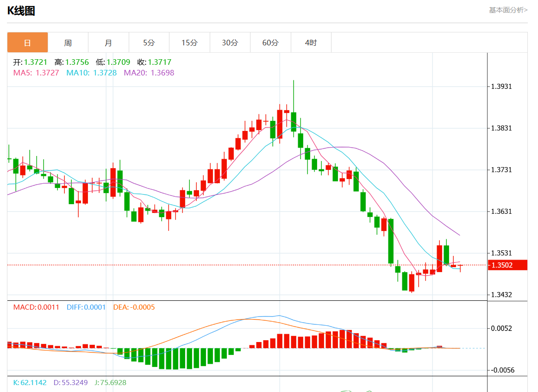Click the 1.3931 price axis label
Viewport: 538px width, 392px height.
click(501, 87)
